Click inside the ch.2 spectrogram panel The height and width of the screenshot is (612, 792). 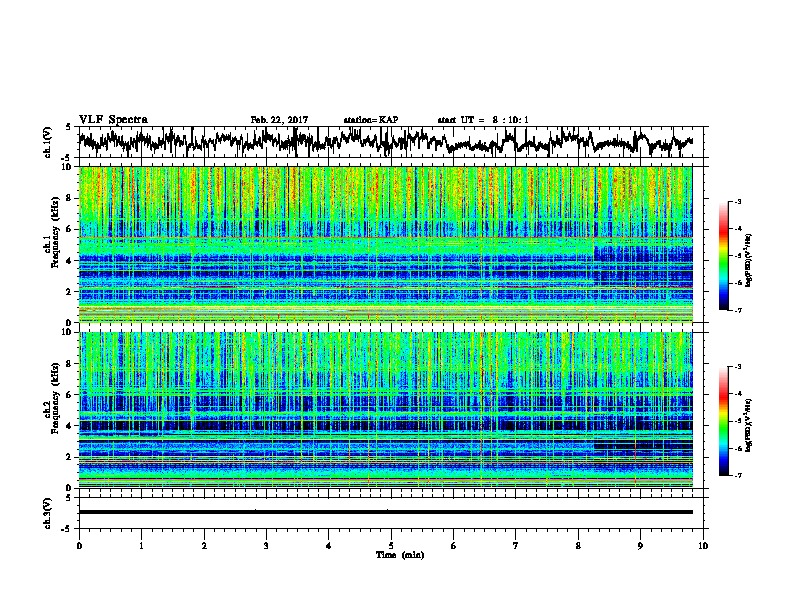click(385, 410)
